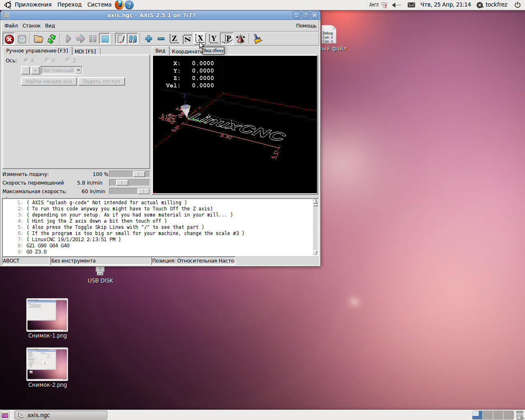Image resolution: width=525 pixels, height=420 pixels.
Task: Toggle skip lines with slash icon
Action: tap(121, 39)
